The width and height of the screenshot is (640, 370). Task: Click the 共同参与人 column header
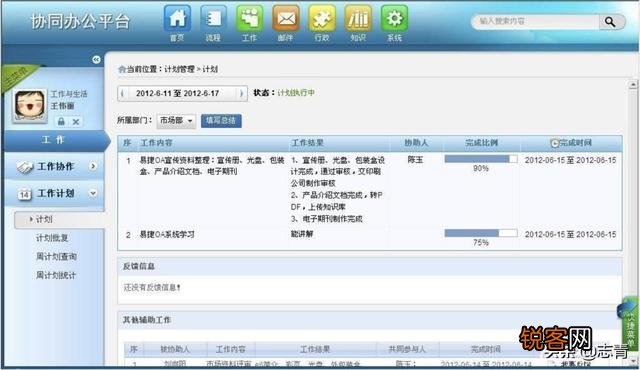tap(407, 350)
